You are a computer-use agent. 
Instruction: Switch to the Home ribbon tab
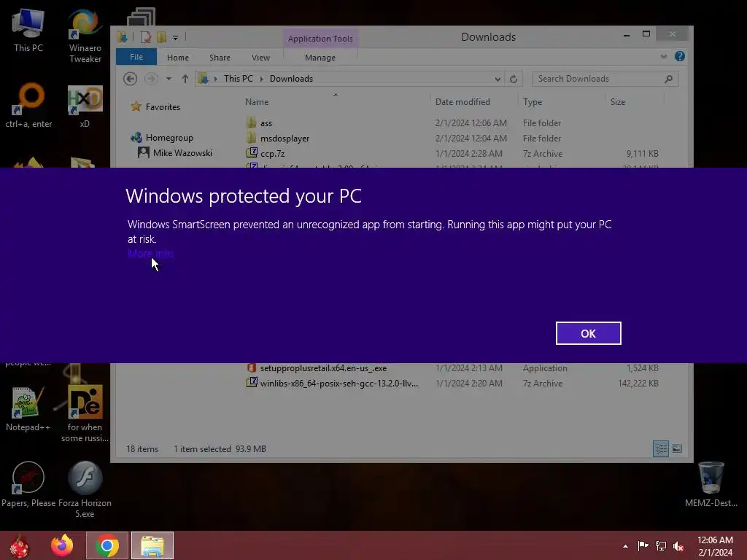click(178, 58)
